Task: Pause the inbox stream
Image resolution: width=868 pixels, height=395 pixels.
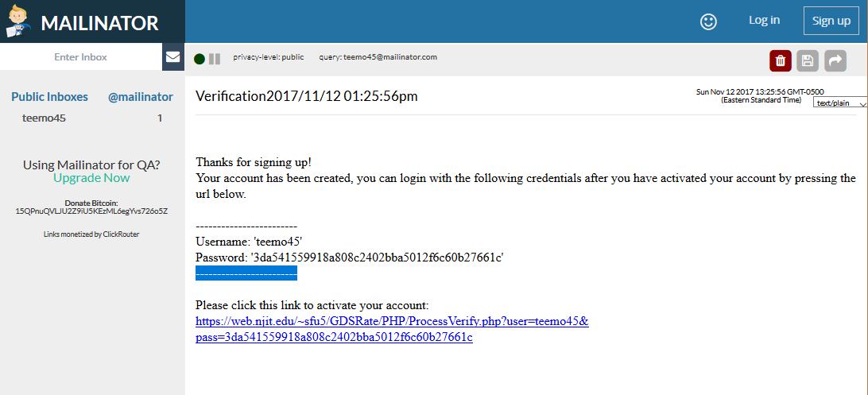Action: pyautogui.click(x=215, y=59)
